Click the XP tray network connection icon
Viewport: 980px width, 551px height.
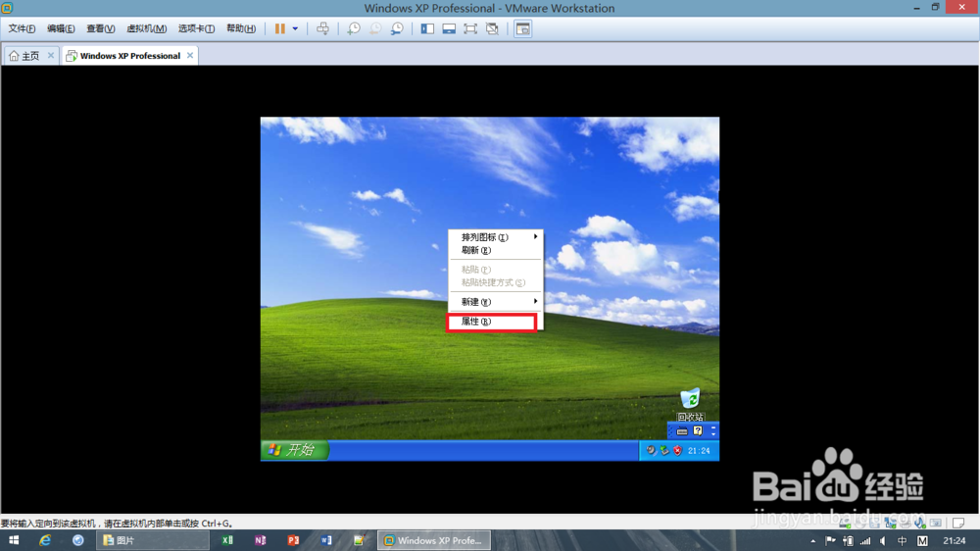click(x=664, y=450)
